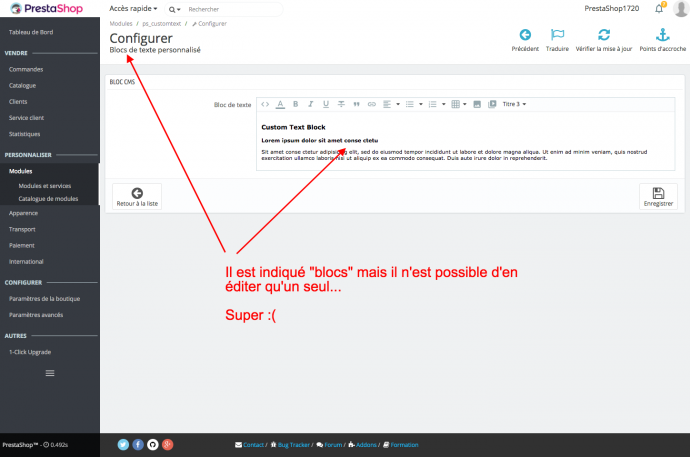690x457 pixels.
Task: Click the Forum footer link
Action: click(x=333, y=445)
